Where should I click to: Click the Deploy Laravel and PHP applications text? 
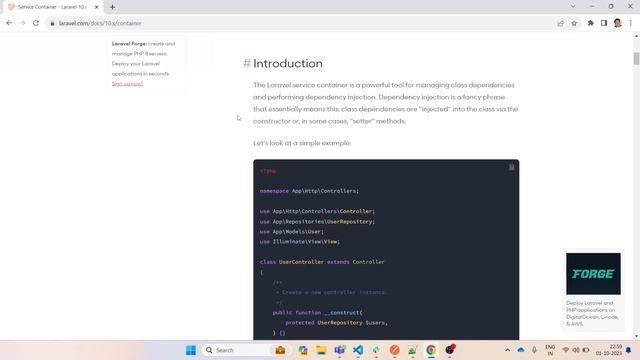(x=592, y=313)
